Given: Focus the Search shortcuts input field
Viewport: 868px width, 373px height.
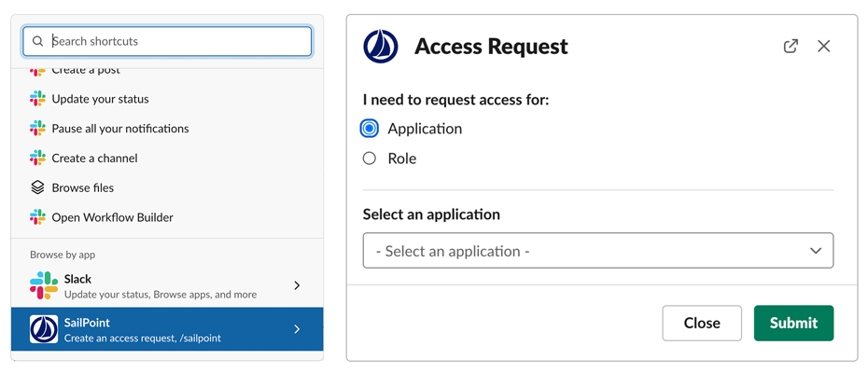Looking at the screenshot, I should [x=177, y=41].
